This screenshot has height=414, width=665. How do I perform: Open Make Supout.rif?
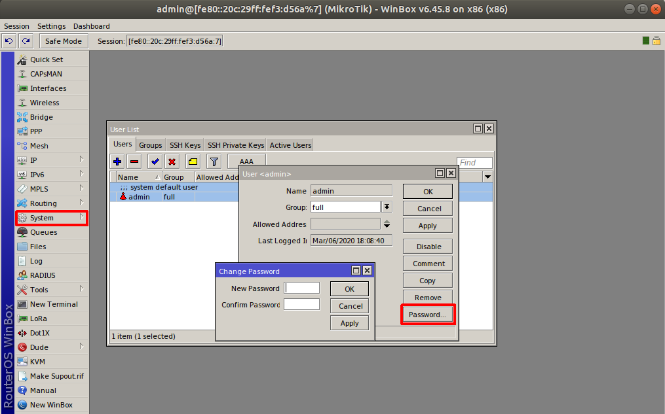click(52, 376)
